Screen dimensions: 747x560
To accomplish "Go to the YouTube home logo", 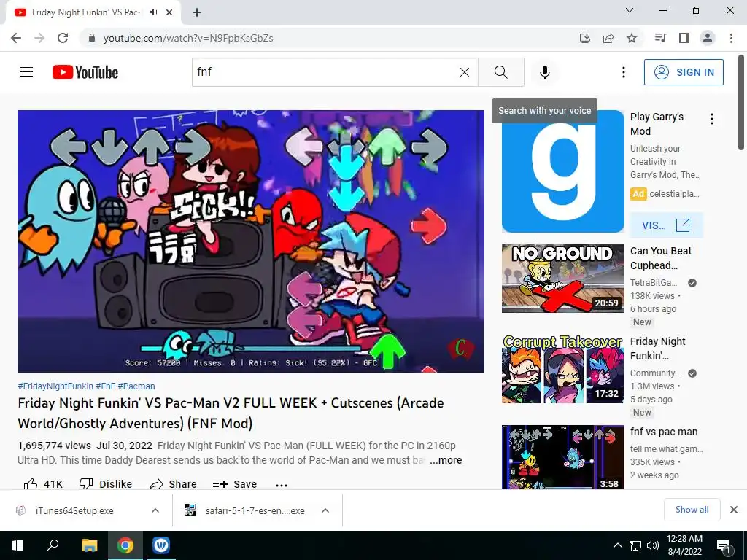I will point(85,72).
